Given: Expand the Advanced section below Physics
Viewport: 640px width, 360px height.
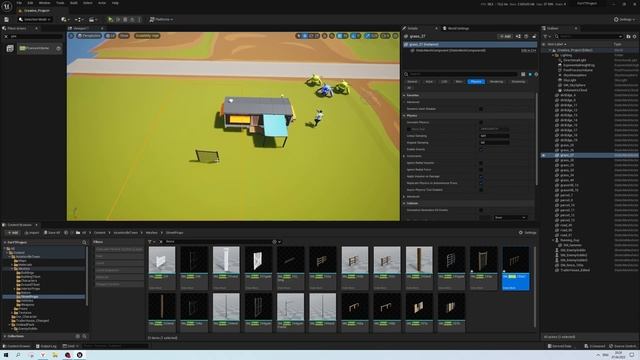Looking at the screenshot, I should pyautogui.click(x=404, y=197).
